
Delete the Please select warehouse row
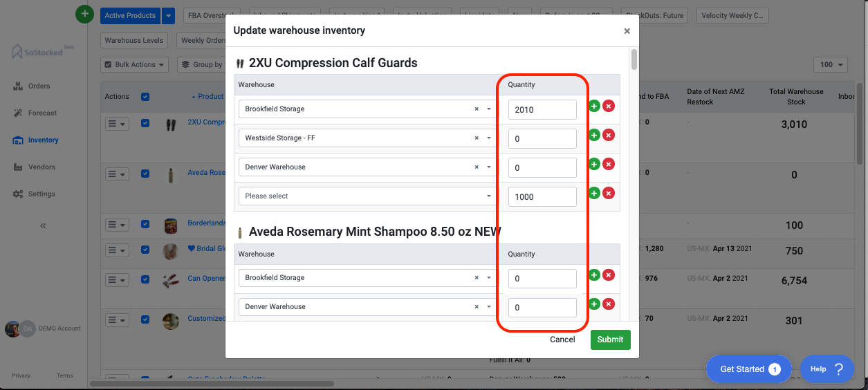coord(609,193)
